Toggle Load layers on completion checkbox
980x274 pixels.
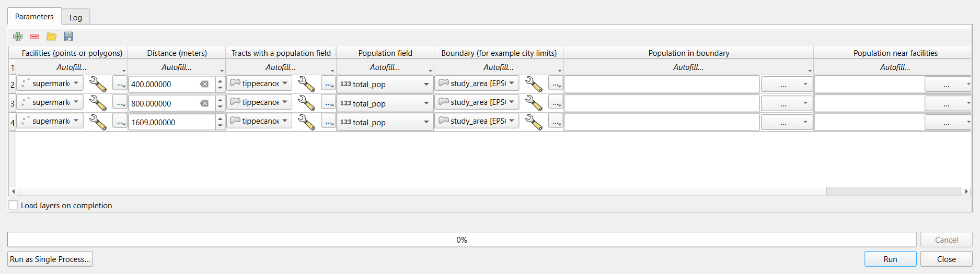13,205
